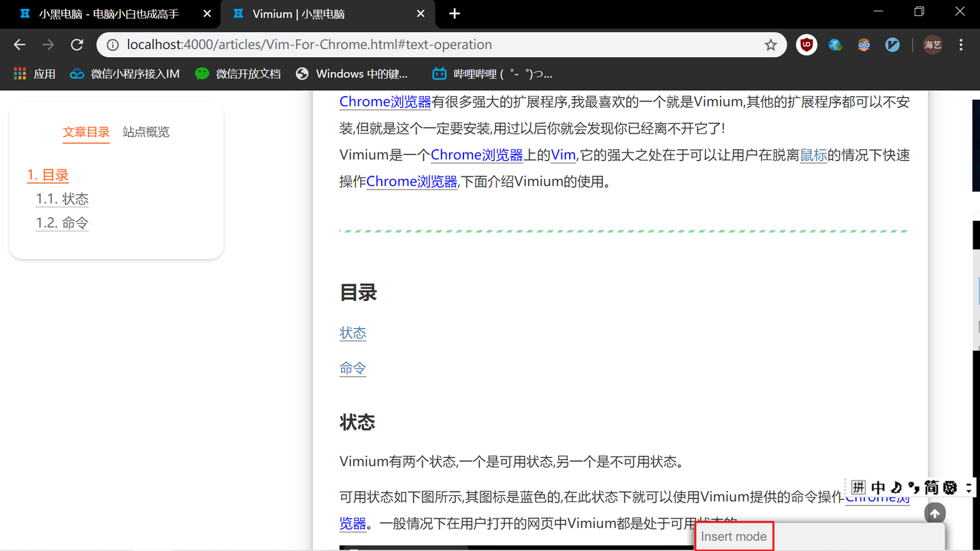The image size is (980, 551).
Task: Open the globe translate extension icon
Action: pos(835,44)
